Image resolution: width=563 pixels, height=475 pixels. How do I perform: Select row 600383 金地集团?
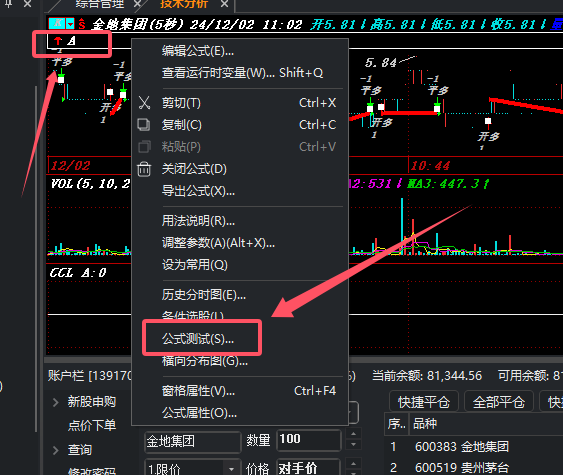474,447
